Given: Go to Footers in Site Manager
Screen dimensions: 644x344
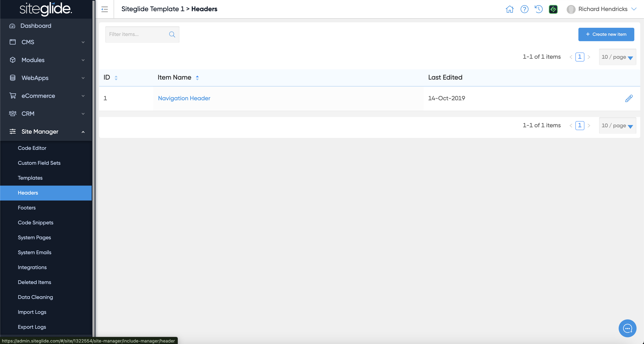Looking at the screenshot, I should tap(27, 208).
